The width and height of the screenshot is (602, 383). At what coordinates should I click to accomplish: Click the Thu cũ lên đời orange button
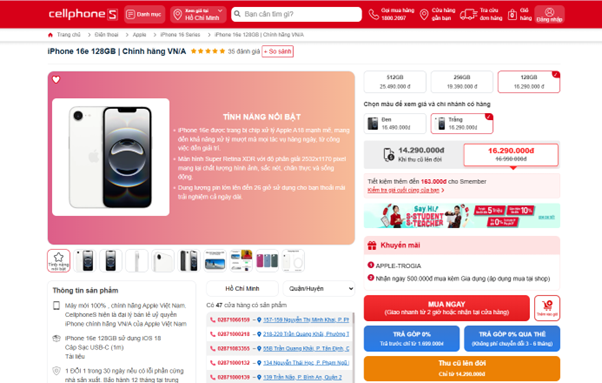462,368
